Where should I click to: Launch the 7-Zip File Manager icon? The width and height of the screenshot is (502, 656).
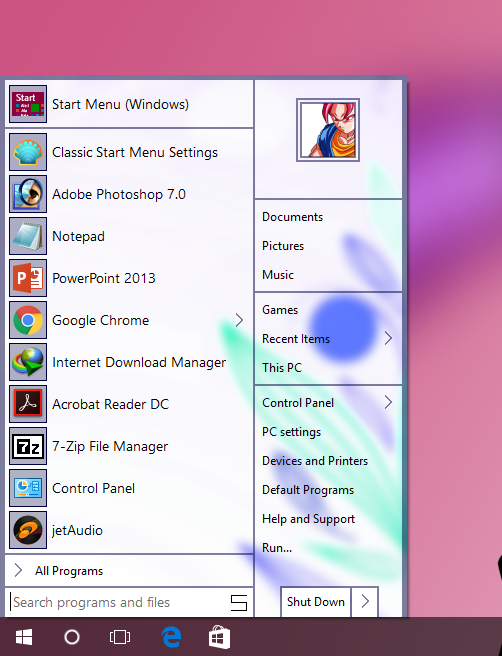coord(28,446)
